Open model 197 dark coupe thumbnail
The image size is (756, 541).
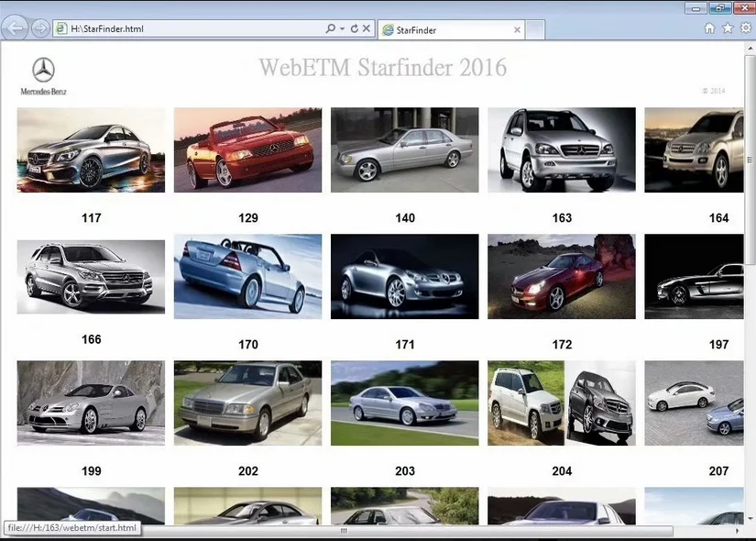pyautogui.click(x=694, y=277)
